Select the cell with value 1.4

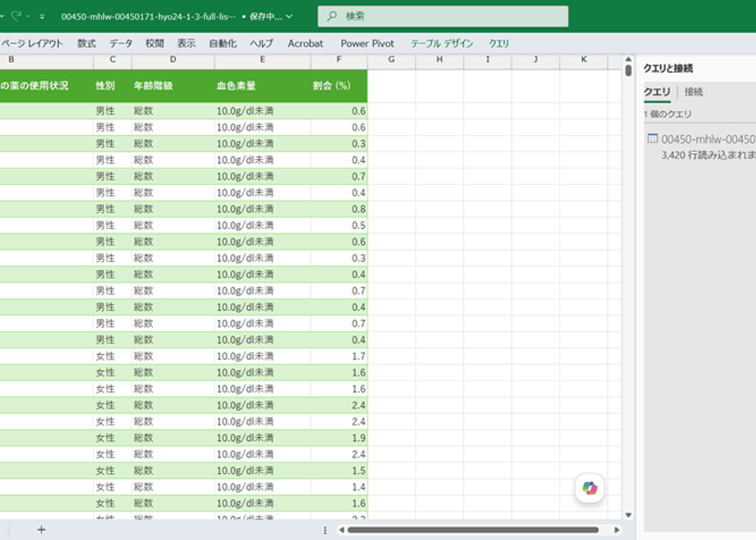coord(339,487)
